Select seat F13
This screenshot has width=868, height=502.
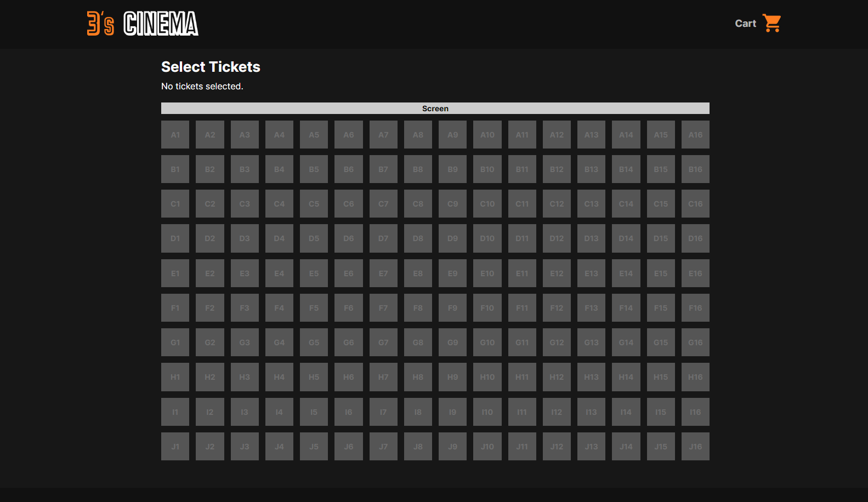(591, 308)
